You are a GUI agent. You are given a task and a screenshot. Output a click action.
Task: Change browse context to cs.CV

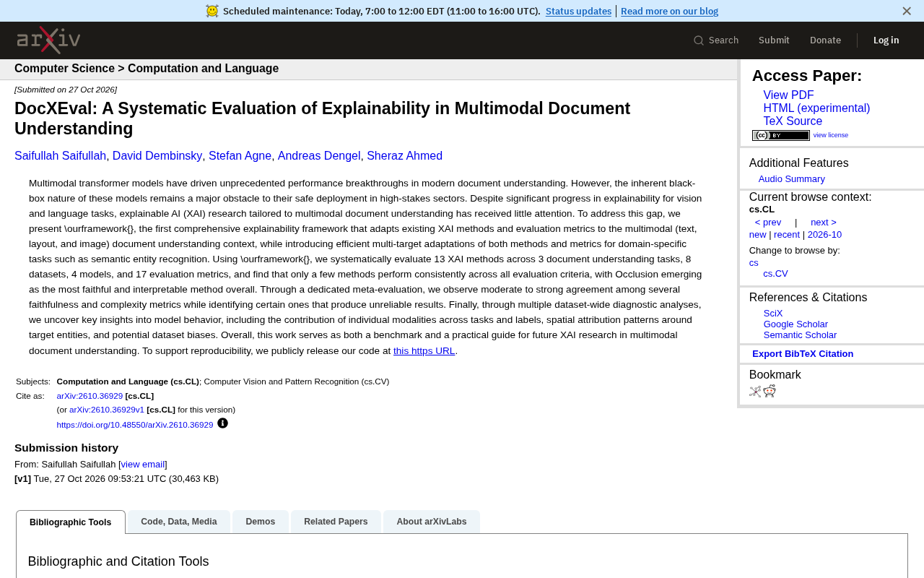pyautogui.click(x=775, y=274)
